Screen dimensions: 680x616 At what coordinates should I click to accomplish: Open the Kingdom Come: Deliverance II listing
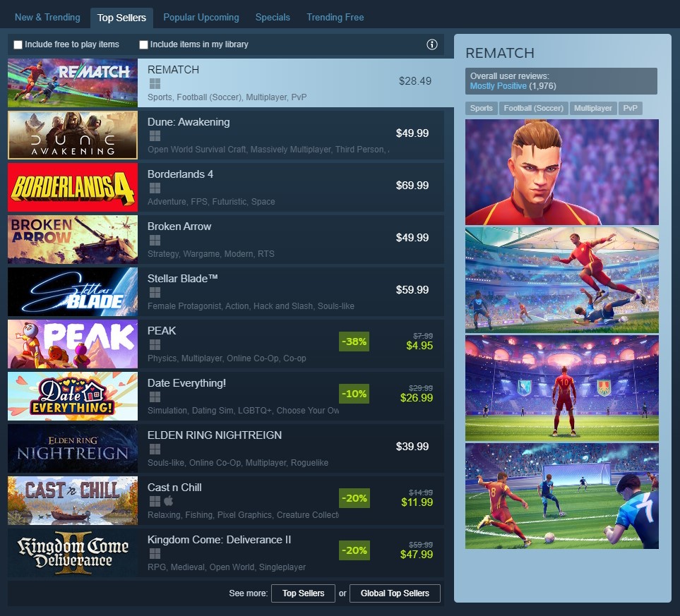225,552
